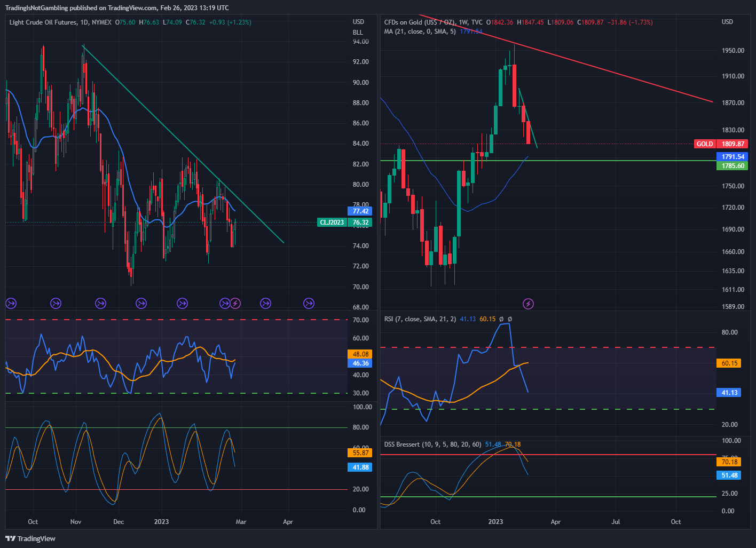The image size is (756, 548).
Task: Click the green 1785.60 level label
Action: click(733, 166)
